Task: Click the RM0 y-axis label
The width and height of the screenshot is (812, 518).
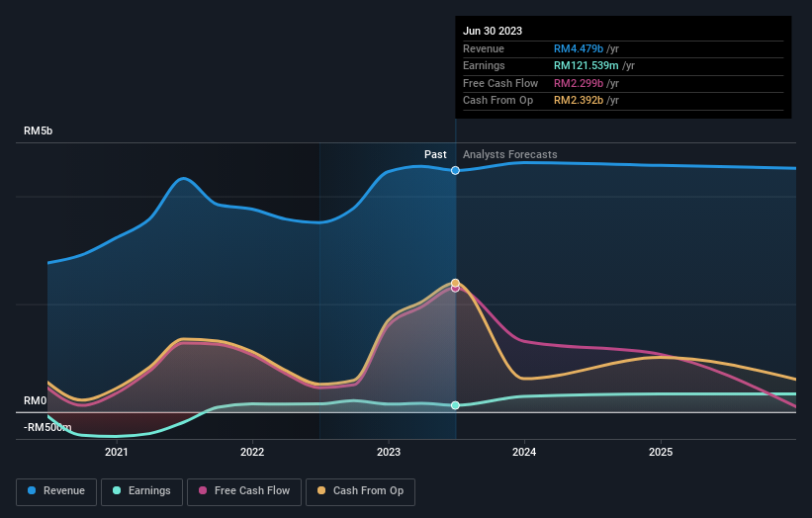Action: coord(36,400)
